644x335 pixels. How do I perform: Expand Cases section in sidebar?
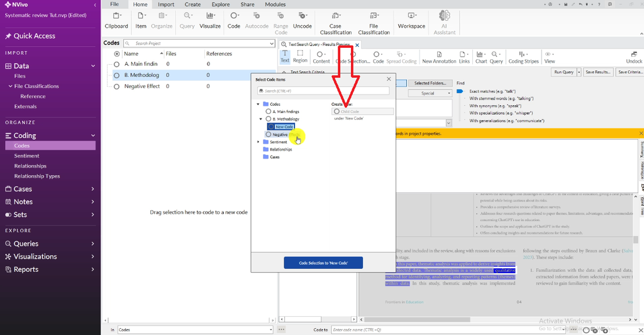pos(93,189)
